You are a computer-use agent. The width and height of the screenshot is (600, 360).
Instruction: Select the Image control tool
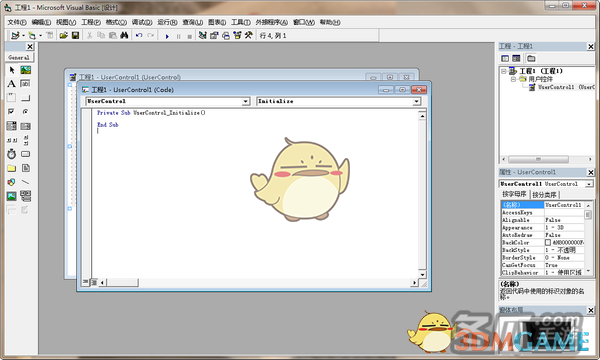tap(11, 196)
